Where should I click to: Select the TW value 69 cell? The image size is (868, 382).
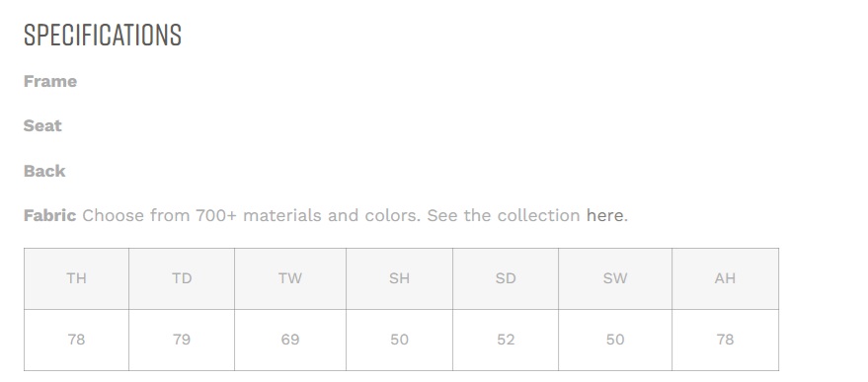pyautogui.click(x=290, y=340)
